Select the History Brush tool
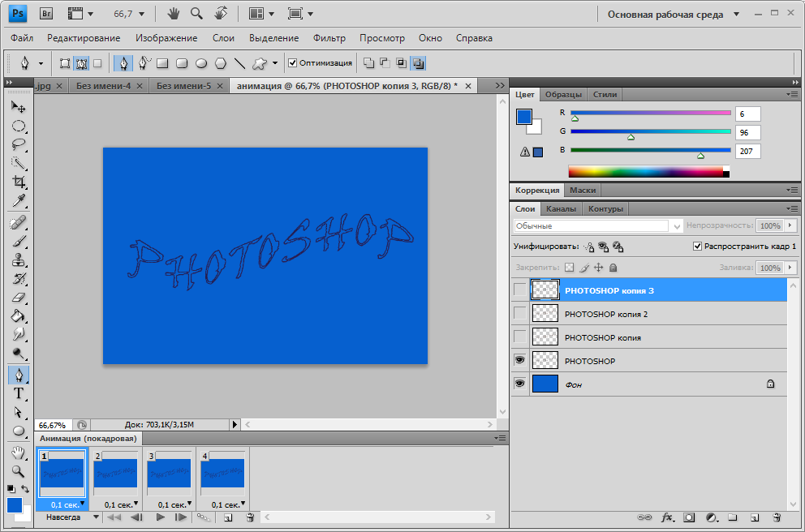Screen dimensions: 805x532 point(19,278)
